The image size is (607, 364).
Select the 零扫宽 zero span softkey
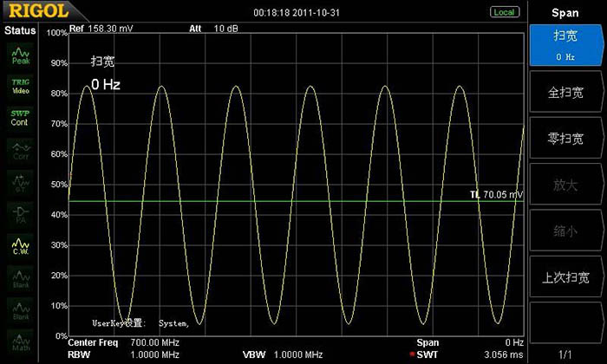567,138
